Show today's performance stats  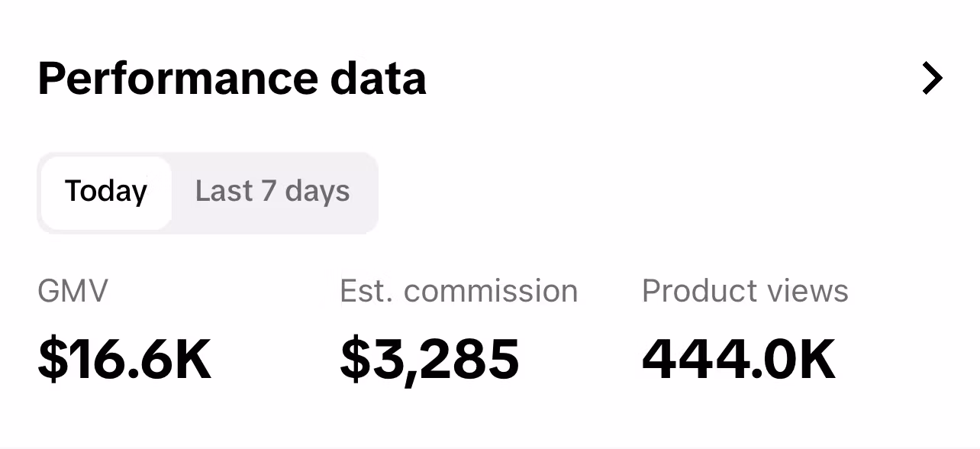pyautogui.click(x=106, y=191)
